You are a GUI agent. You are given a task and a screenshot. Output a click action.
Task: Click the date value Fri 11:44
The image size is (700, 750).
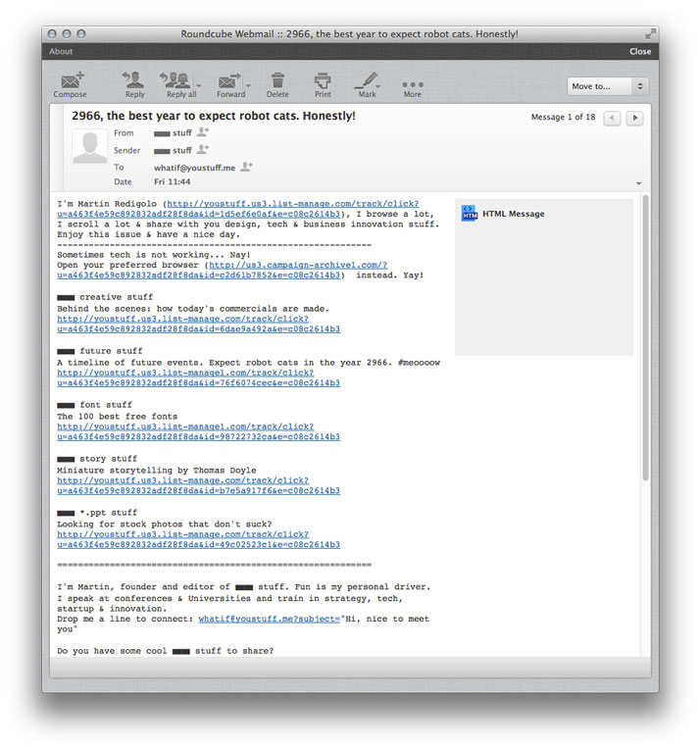click(173, 181)
